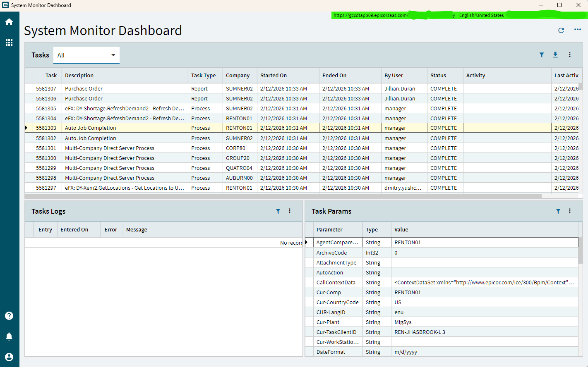Open Task Params vertical dots menu
The height and width of the screenshot is (367, 588).
click(x=570, y=211)
